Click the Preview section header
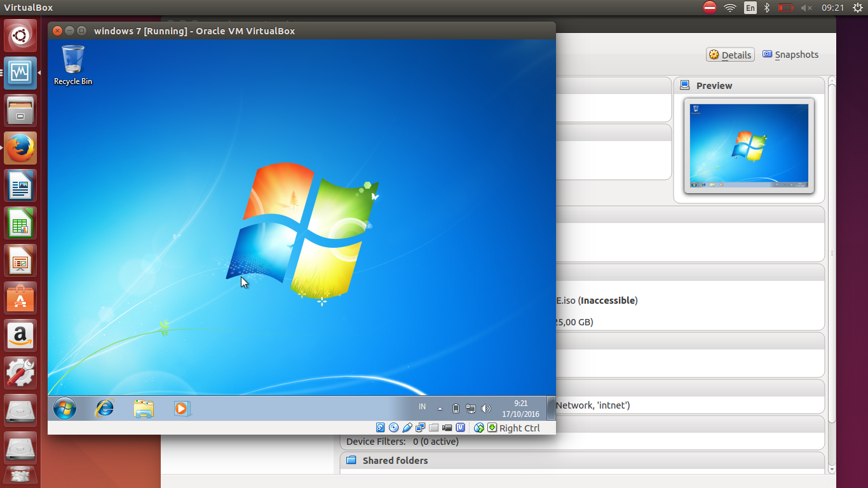868x488 pixels. pyautogui.click(x=749, y=86)
